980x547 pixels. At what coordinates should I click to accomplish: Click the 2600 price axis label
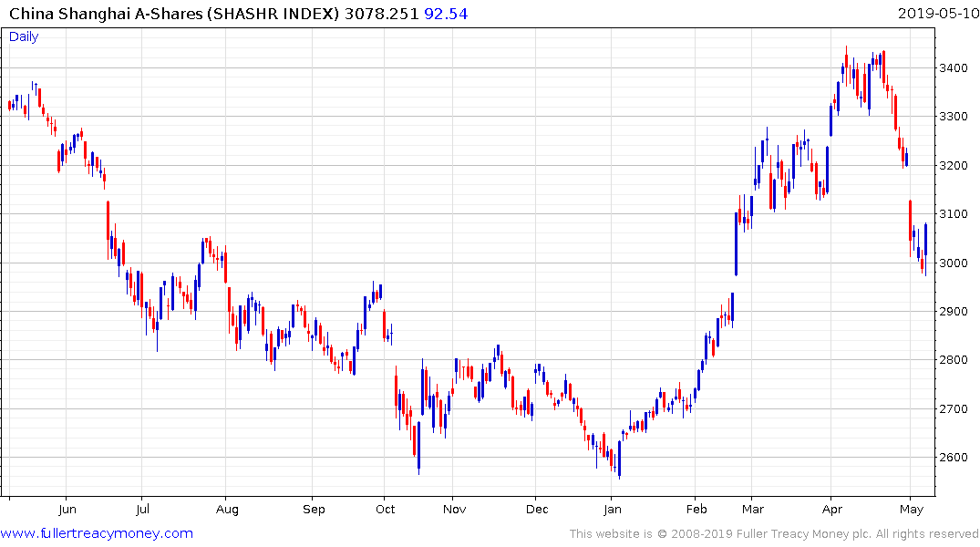[x=954, y=458]
